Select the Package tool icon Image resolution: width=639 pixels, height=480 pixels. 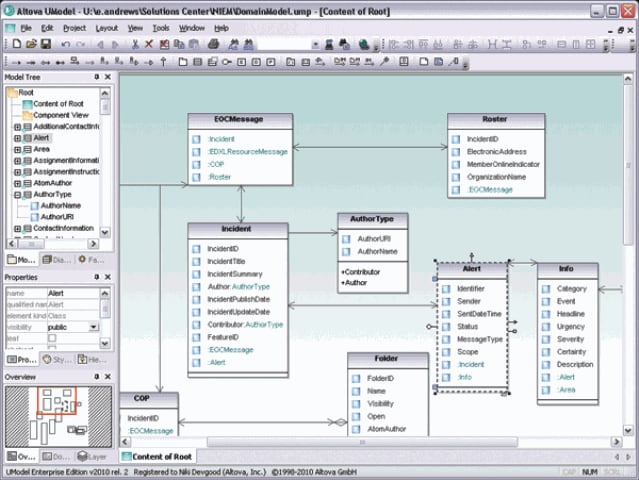click(183, 62)
